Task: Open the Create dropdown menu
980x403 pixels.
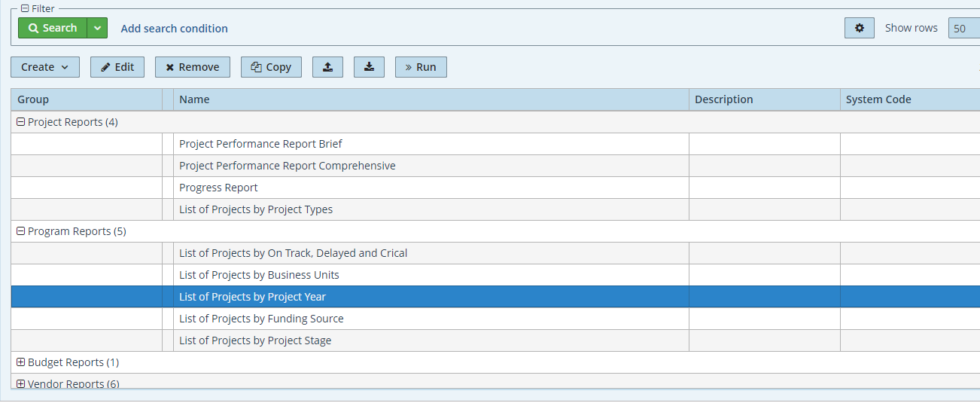Action: tap(44, 67)
